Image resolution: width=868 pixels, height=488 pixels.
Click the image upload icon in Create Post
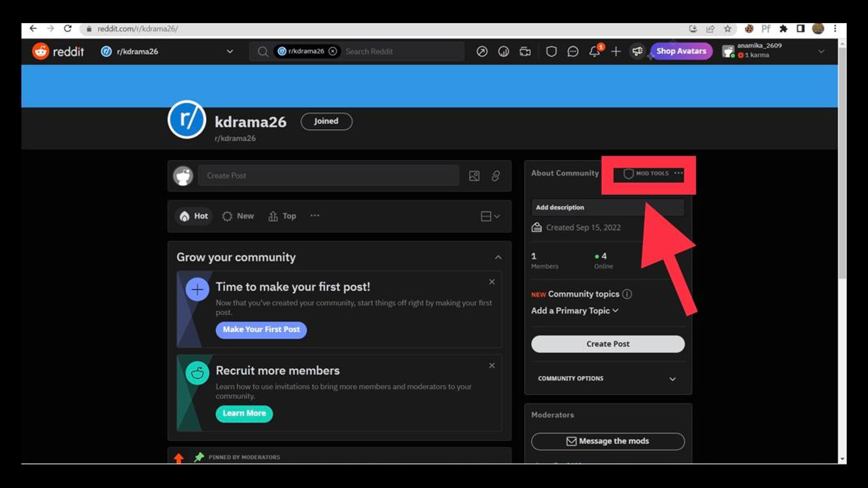pyautogui.click(x=474, y=176)
